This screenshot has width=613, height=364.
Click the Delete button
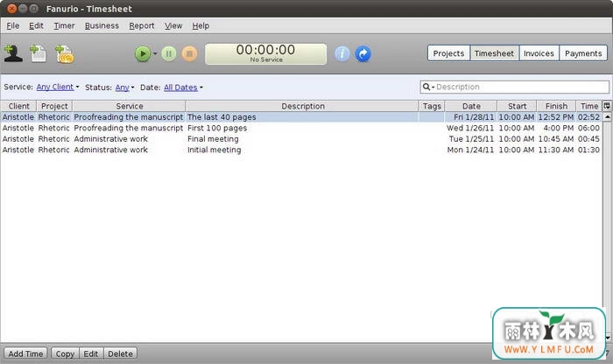121,353
